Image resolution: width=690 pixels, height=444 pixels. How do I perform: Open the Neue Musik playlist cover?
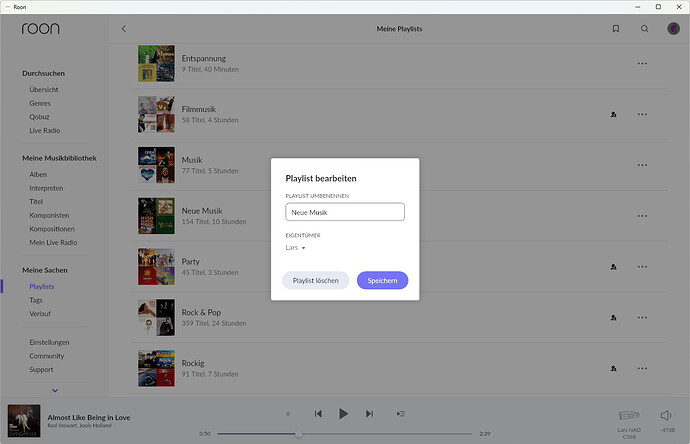(x=156, y=216)
